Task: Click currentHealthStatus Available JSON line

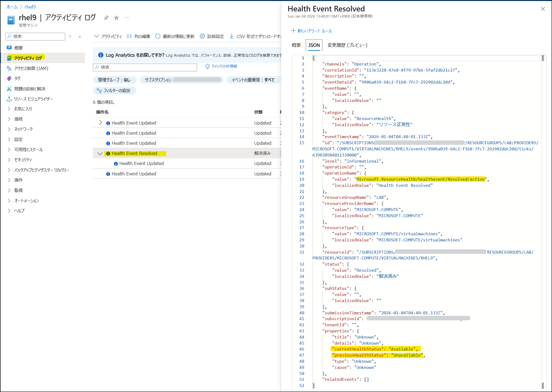Action: pos(376,349)
